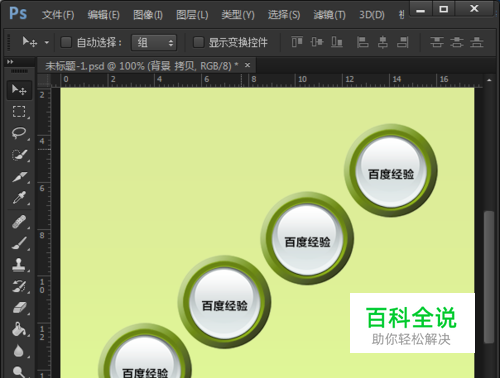Viewport: 500px width, 378px height.
Task: Click align horizontal centers icon
Action: tap(383, 42)
